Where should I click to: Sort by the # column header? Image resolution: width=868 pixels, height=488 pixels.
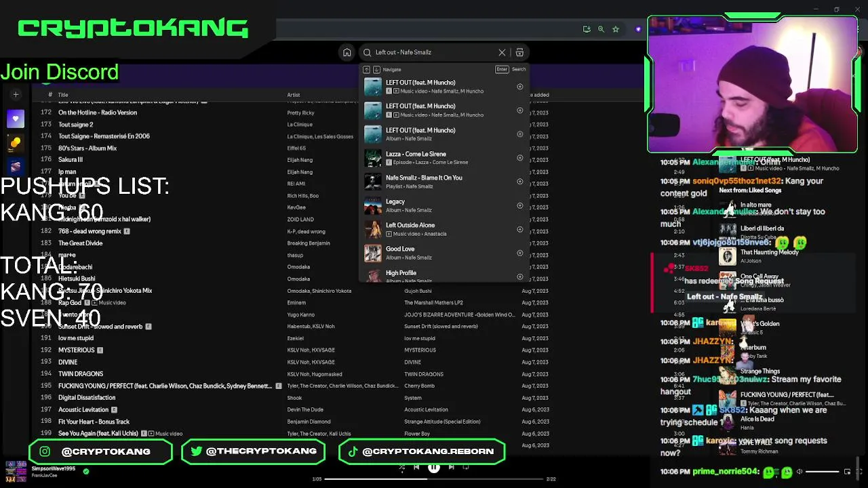pyautogui.click(x=50, y=95)
